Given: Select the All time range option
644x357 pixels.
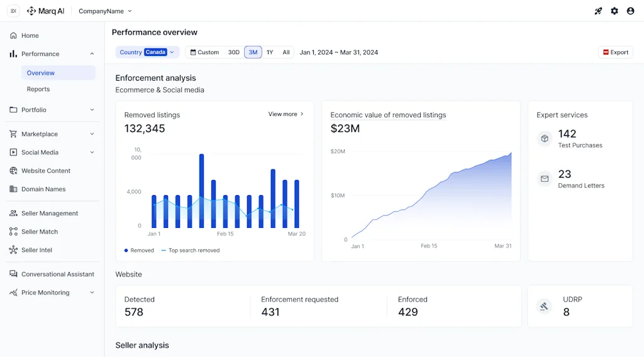Looking at the screenshot, I should (x=286, y=52).
